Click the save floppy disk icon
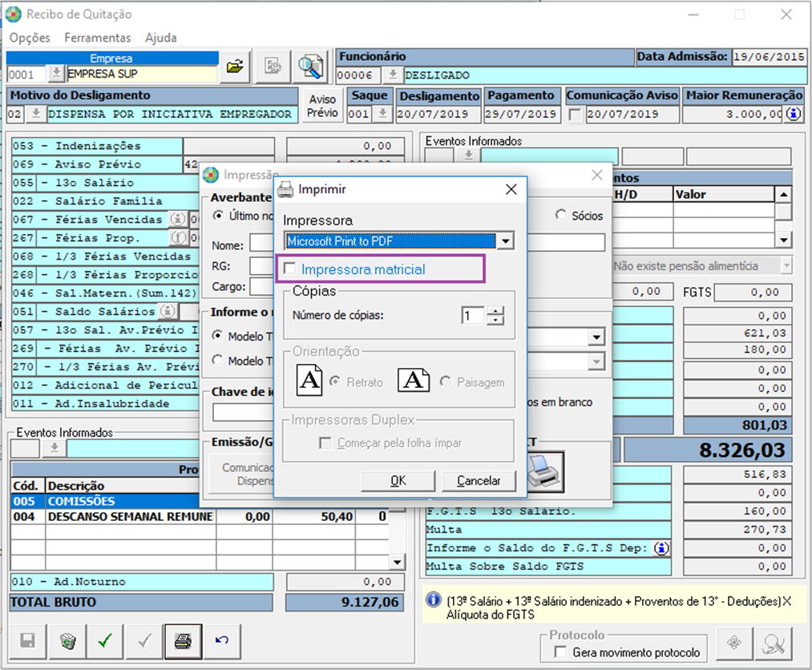Screen dimensions: 812x670 [x=27, y=641]
